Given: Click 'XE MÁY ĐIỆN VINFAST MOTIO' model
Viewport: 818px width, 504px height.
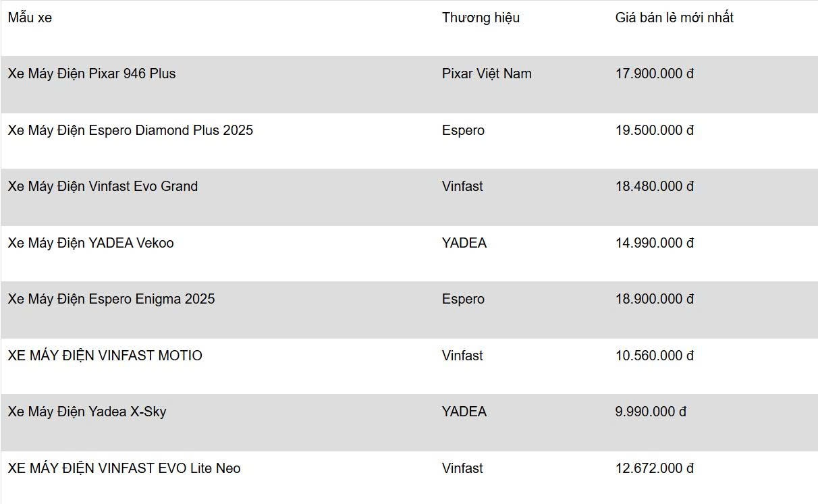Looking at the screenshot, I should point(105,356).
